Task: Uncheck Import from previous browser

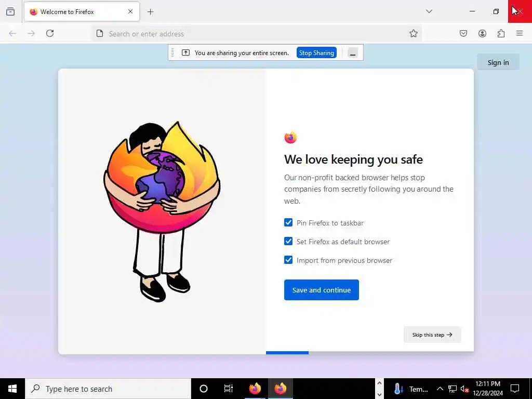Action: coord(288,260)
